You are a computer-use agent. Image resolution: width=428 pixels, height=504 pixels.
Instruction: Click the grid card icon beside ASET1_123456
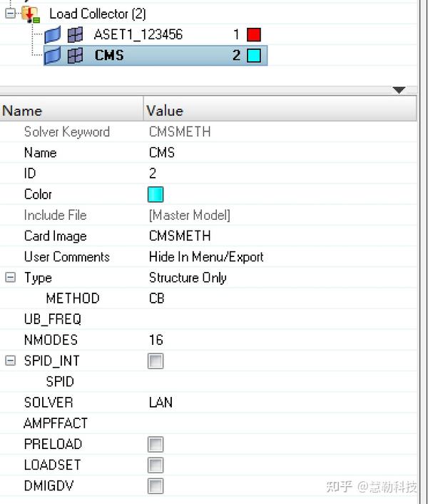pyautogui.click(x=75, y=35)
